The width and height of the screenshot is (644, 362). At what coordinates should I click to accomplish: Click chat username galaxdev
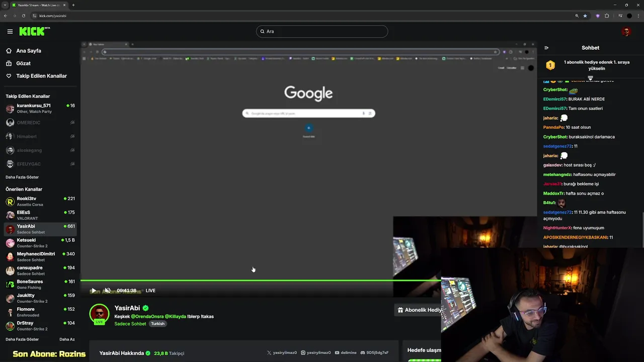click(x=552, y=165)
